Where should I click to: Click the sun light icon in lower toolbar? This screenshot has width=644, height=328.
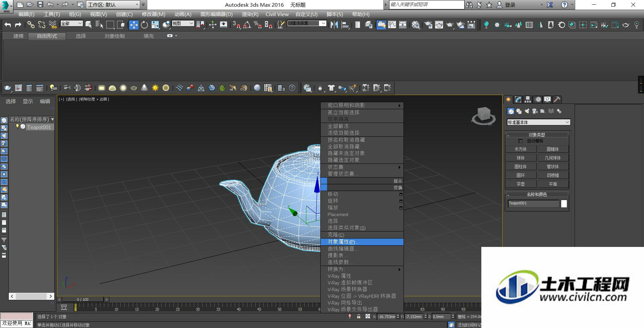155,88
